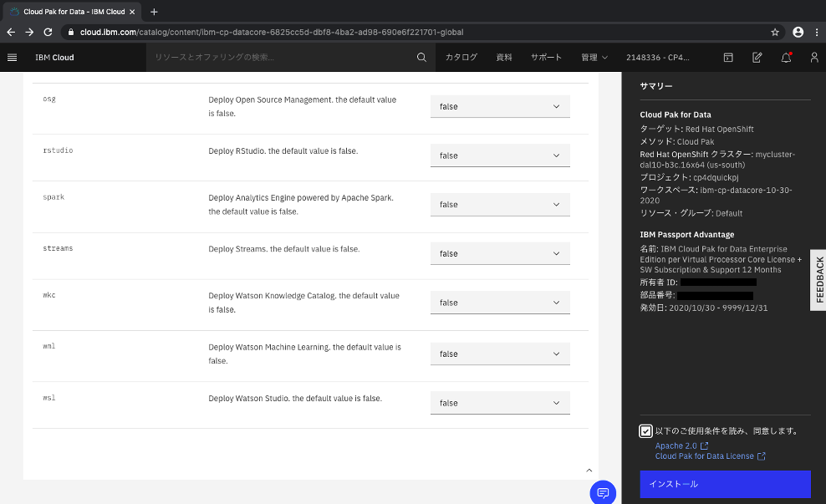This screenshot has height=504, width=826.
Task: Expand the 管理 menu
Action: [594, 58]
